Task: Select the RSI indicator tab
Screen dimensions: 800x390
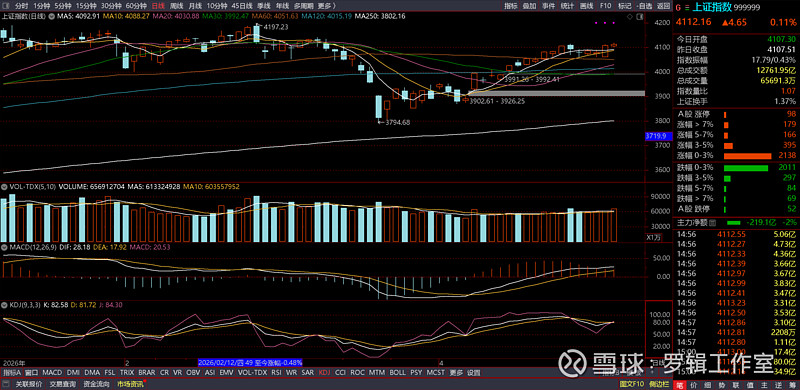Action: tap(276, 373)
